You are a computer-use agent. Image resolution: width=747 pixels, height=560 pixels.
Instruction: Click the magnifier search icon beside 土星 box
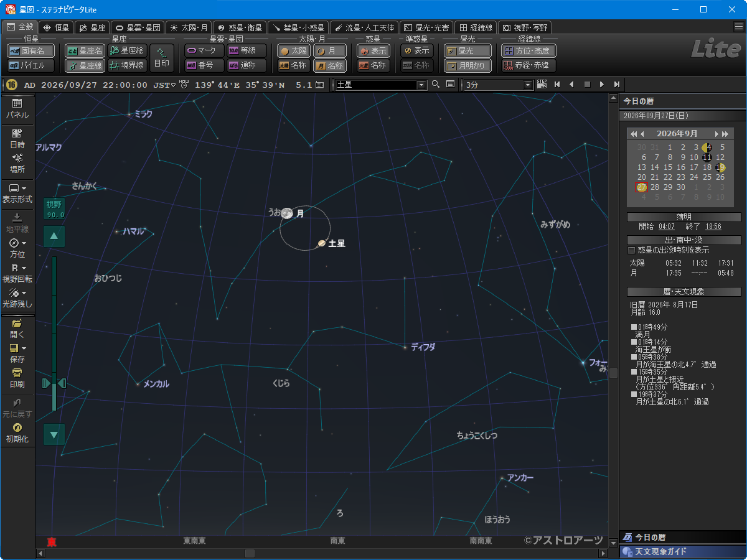tap(436, 85)
